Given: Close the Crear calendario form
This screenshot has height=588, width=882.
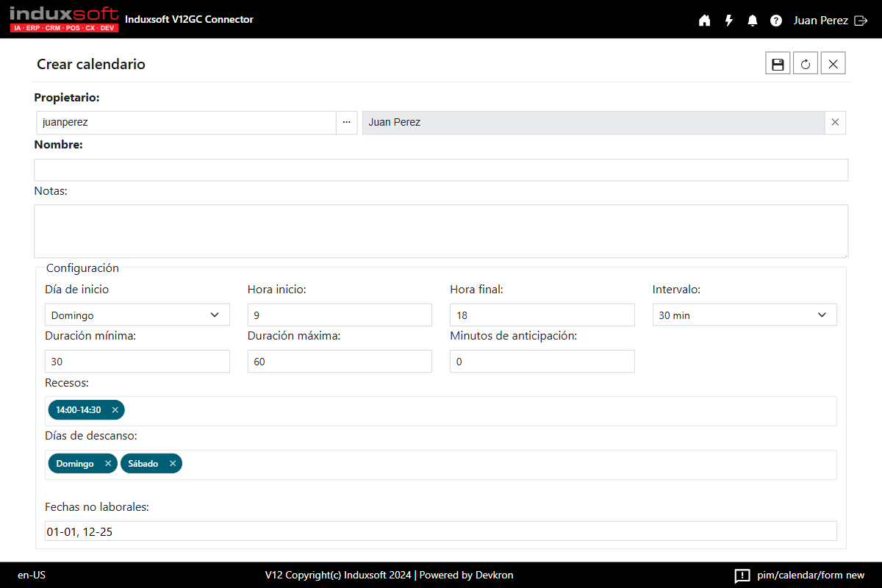Looking at the screenshot, I should click(x=833, y=64).
